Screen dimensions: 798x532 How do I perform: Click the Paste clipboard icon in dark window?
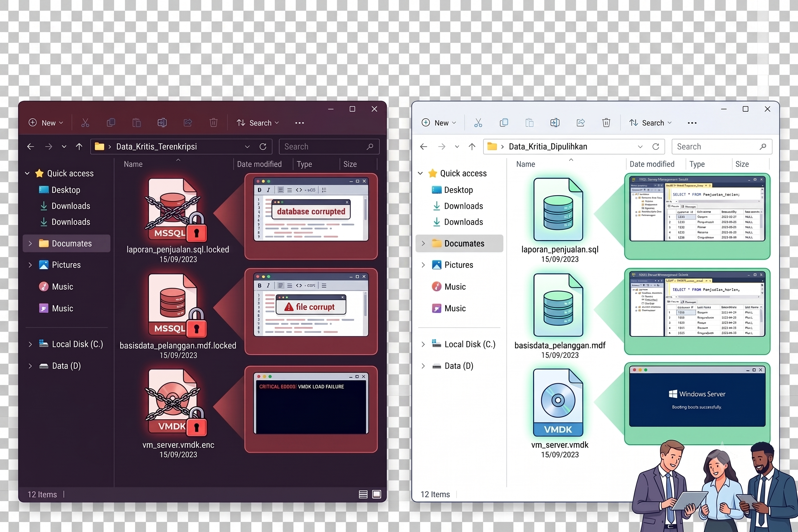coord(136,122)
